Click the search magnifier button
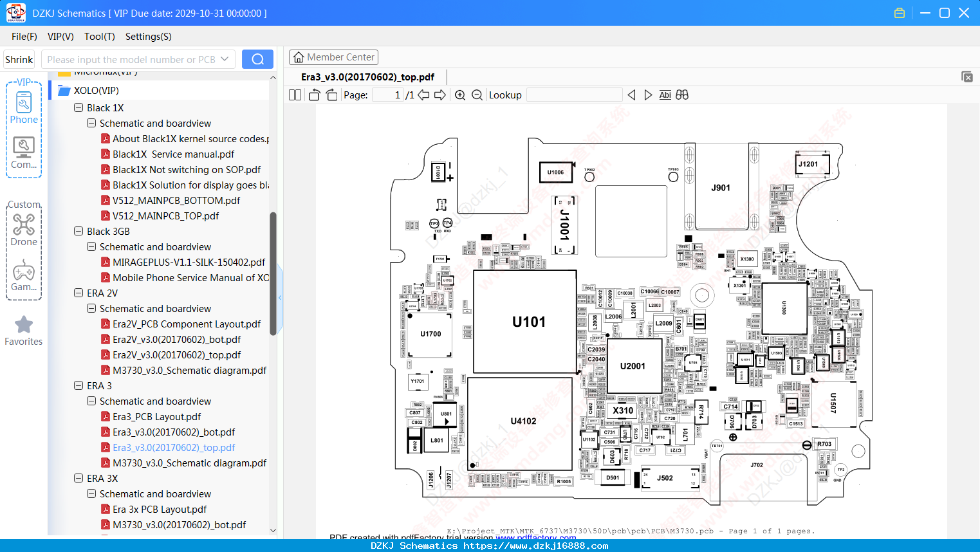Image resolution: width=980 pixels, height=552 pixels. click(x=257, y=59)
